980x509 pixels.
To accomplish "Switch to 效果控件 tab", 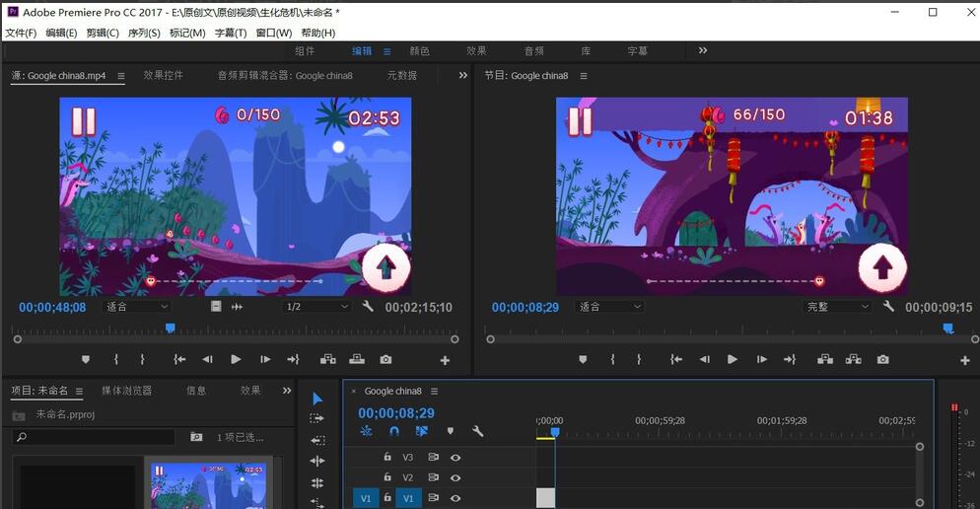I will (163, 76).
